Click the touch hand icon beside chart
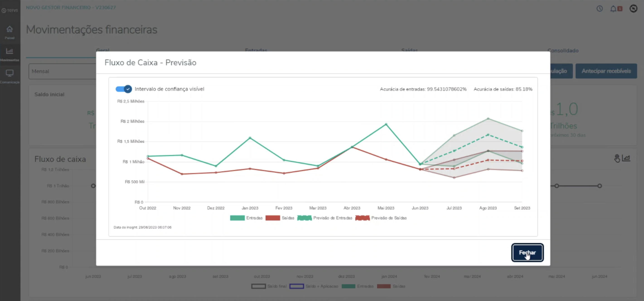 point(617,158)
